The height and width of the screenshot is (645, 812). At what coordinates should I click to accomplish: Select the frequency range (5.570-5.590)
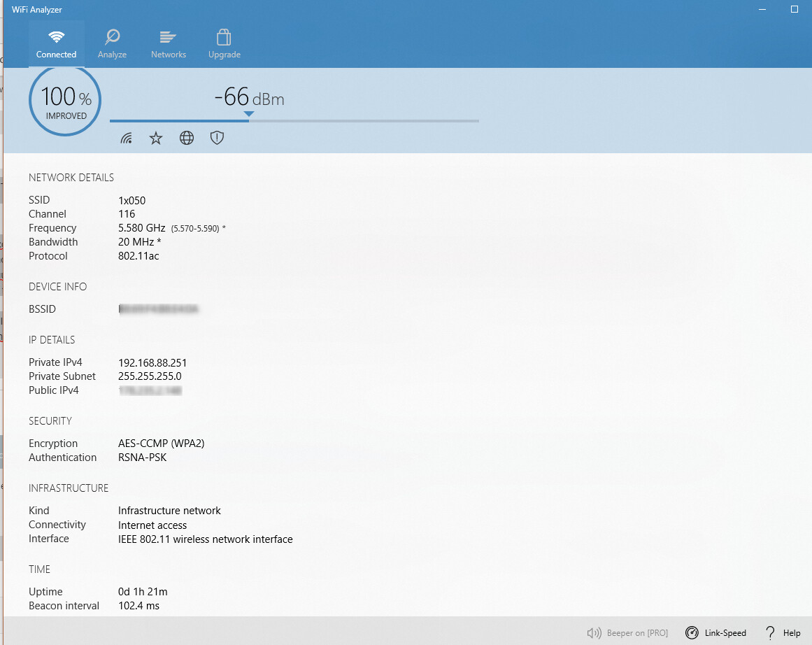click(195, 229)
